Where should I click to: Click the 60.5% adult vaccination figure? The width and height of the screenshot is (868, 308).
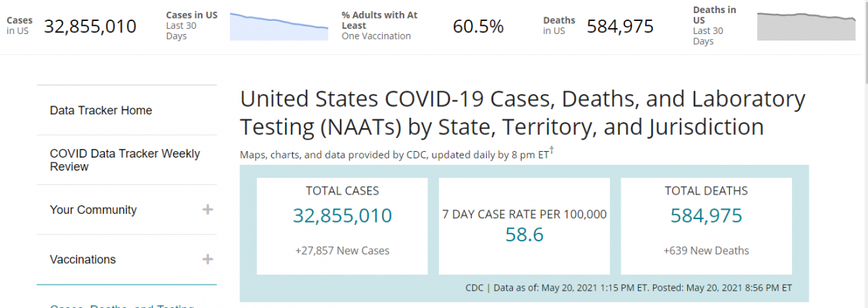click(478, 27)
